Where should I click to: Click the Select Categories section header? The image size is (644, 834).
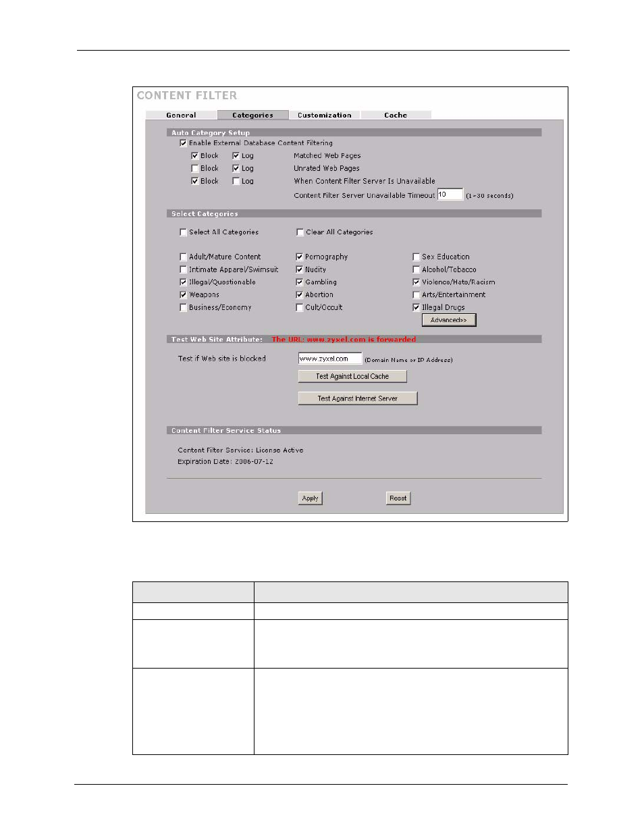205,214
